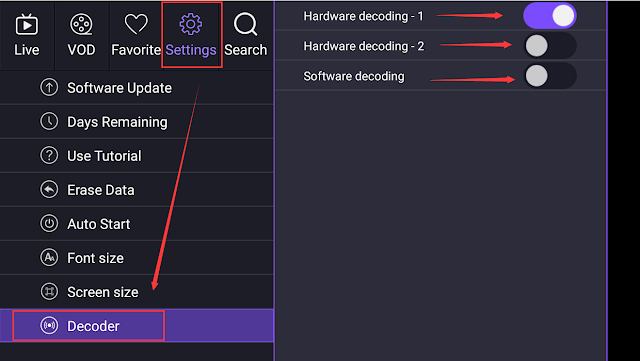Click the Software Update arrow icon

pos(49,87)
